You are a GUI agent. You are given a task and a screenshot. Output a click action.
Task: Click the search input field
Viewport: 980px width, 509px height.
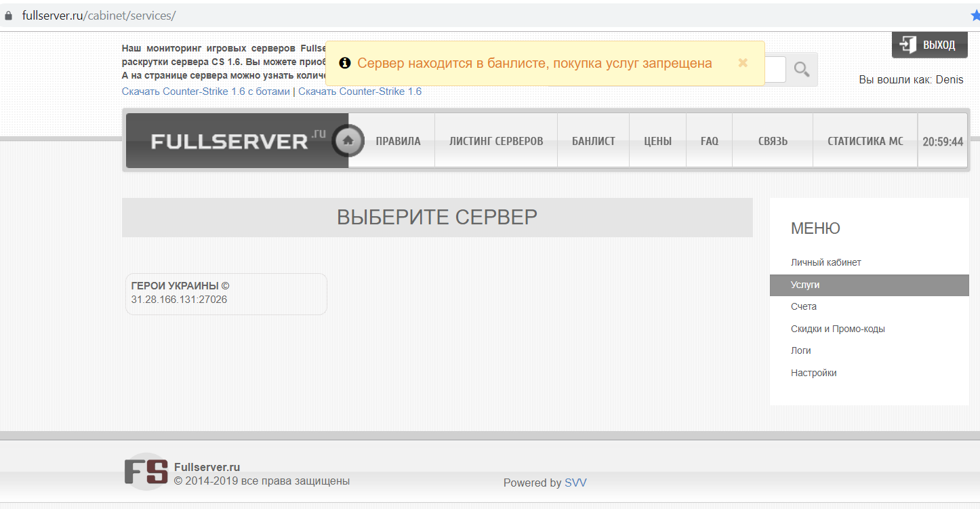(775, 69)
